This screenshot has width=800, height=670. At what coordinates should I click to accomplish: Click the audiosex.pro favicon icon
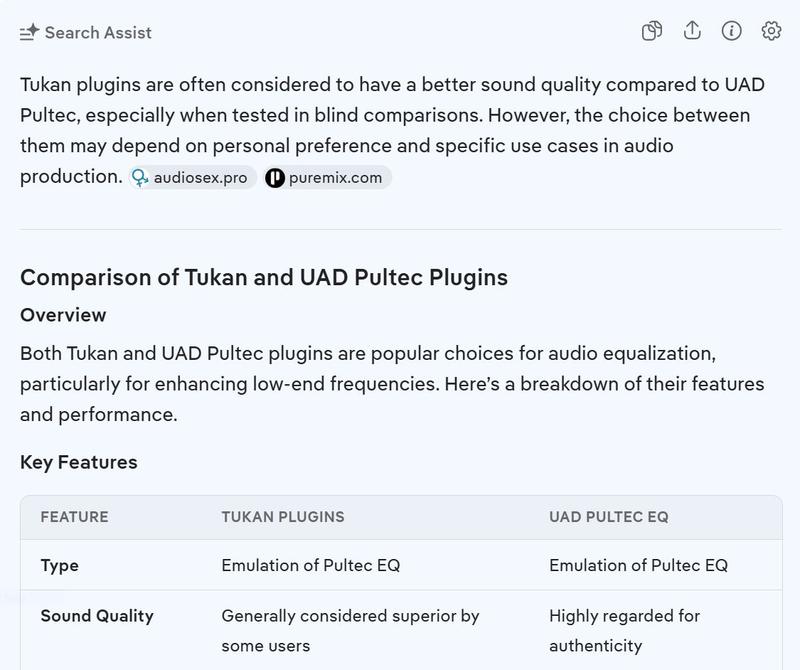pyautogui.click(x=141, y=178)
